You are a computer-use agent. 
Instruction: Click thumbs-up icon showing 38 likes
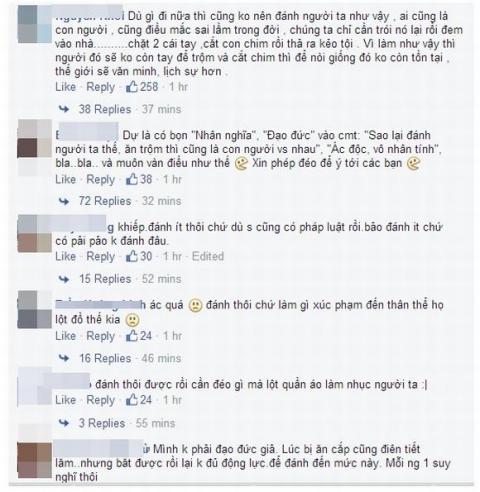point(132,179)
